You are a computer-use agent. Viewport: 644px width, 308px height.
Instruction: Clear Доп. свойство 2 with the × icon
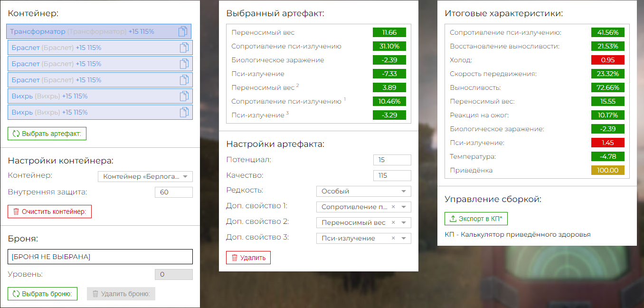point(393,222)
